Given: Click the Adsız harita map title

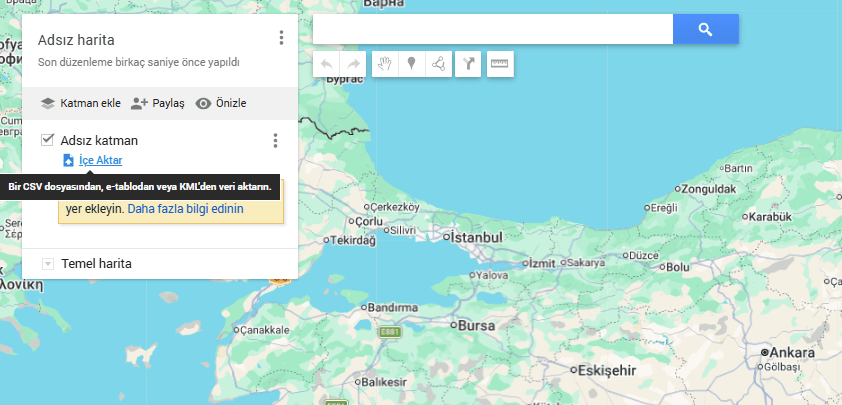Looking at the screenshot, I should coord(76,41).
